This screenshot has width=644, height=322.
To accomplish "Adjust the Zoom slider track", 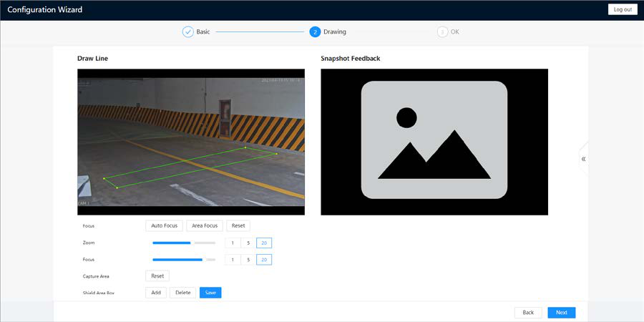I will point(184,243).
